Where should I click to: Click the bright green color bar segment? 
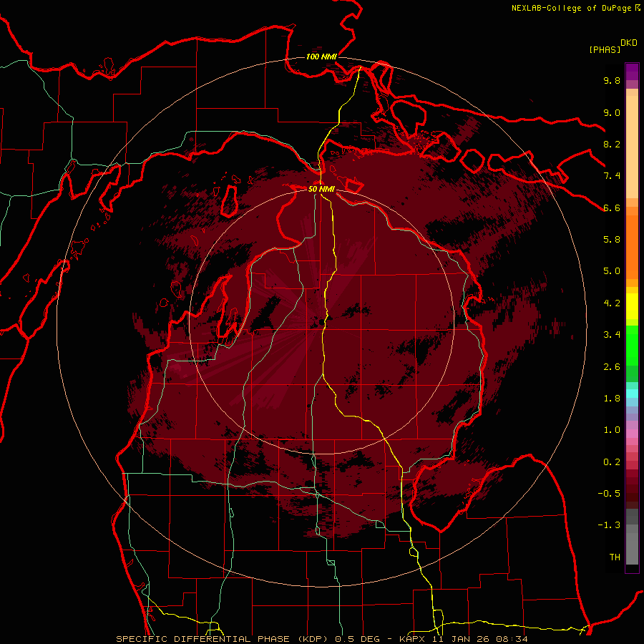coord(632,346)
